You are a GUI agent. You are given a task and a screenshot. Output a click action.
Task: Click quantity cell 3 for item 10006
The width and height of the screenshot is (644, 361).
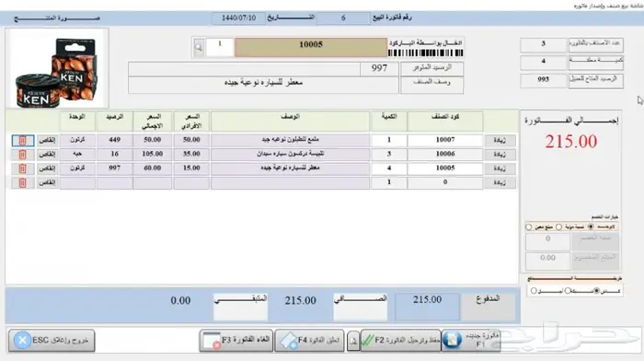click(389, 154)
